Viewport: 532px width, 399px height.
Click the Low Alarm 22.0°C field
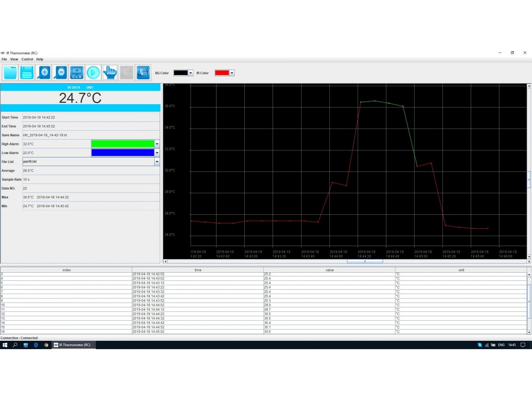(x=57, y=153)
